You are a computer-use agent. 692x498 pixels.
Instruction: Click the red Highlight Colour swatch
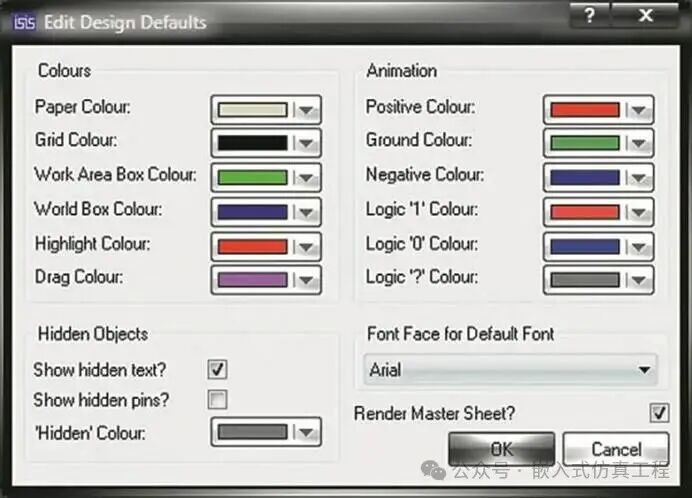252,247
